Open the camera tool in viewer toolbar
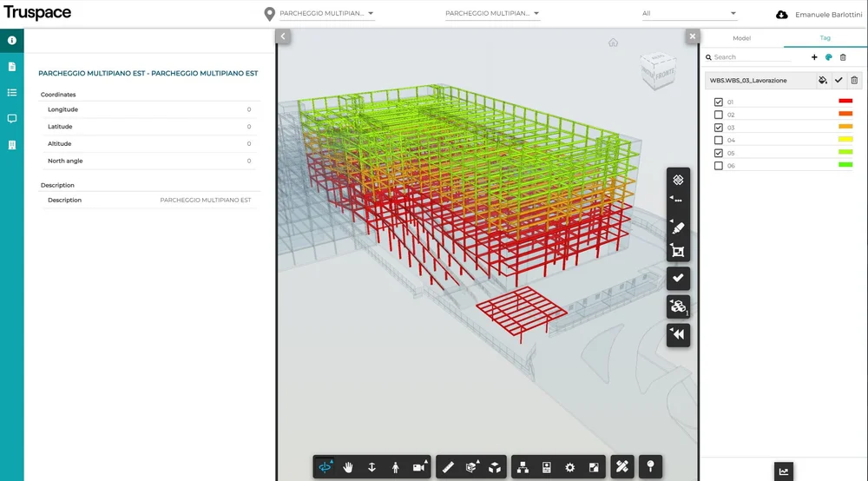Viewport: 868px width, 481px height. tap(419, 467)
